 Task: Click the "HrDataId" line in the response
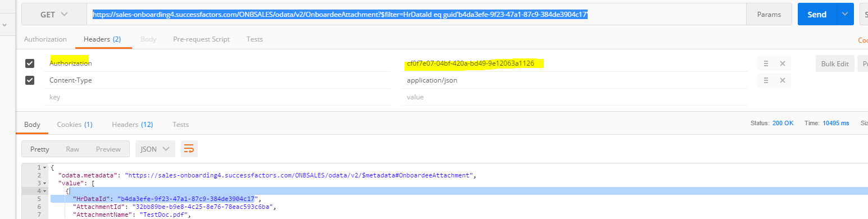pos(167,199)
